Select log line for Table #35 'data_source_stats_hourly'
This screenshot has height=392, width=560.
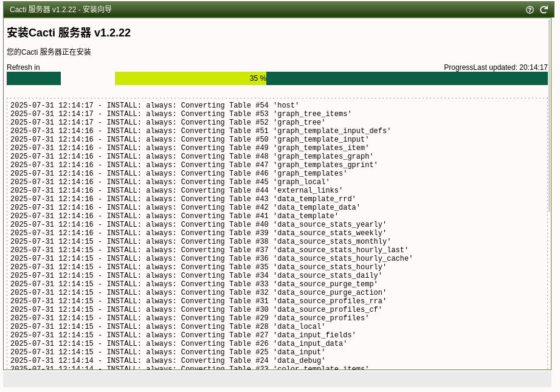click(198, 267)
